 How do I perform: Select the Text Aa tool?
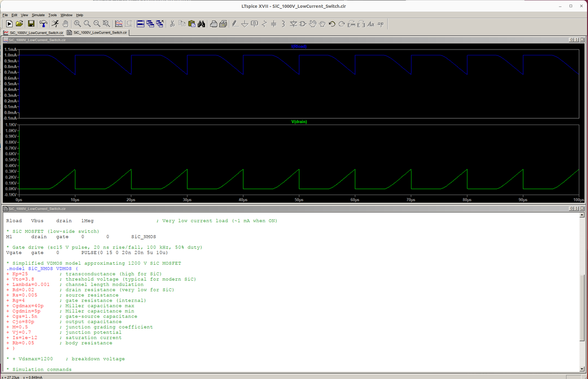371,24
